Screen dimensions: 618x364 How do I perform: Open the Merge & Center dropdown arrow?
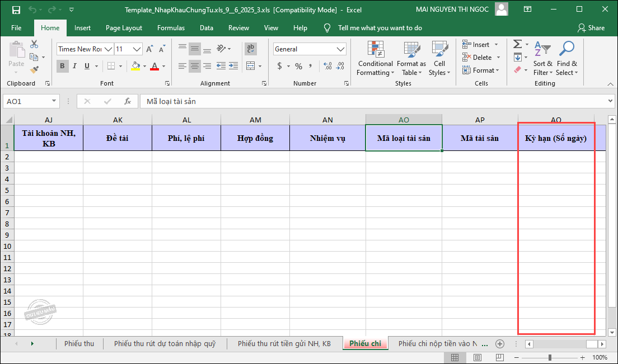point(260,66)
